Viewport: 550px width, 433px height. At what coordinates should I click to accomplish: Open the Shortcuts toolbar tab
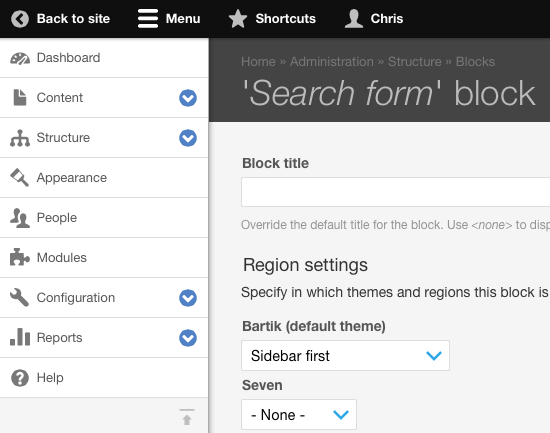pyautogui.click(x=272, y=19)
